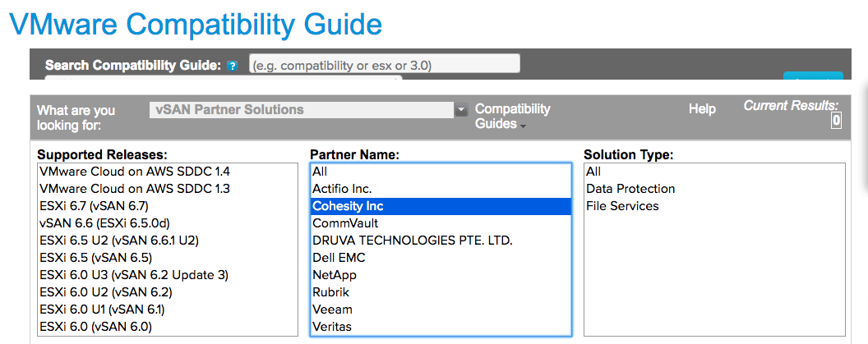Pick CommVault from partner list
The width and height of the screenshot is (868, 344).
345,223
